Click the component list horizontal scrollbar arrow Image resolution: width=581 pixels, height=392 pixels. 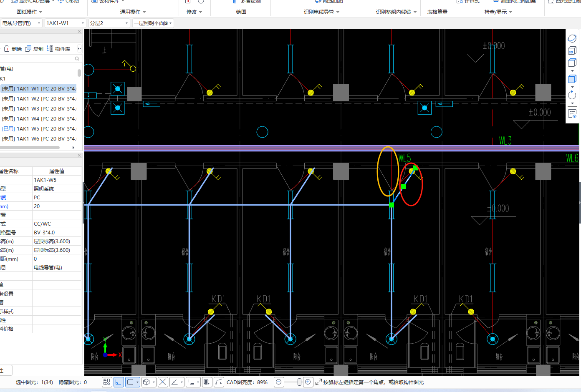coord(73,147)
